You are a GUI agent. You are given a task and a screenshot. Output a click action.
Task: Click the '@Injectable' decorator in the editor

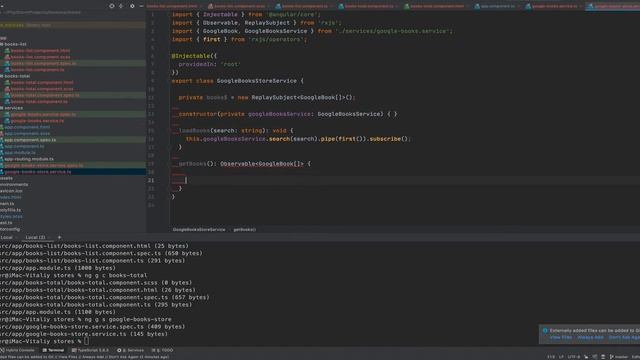point(191,56)
